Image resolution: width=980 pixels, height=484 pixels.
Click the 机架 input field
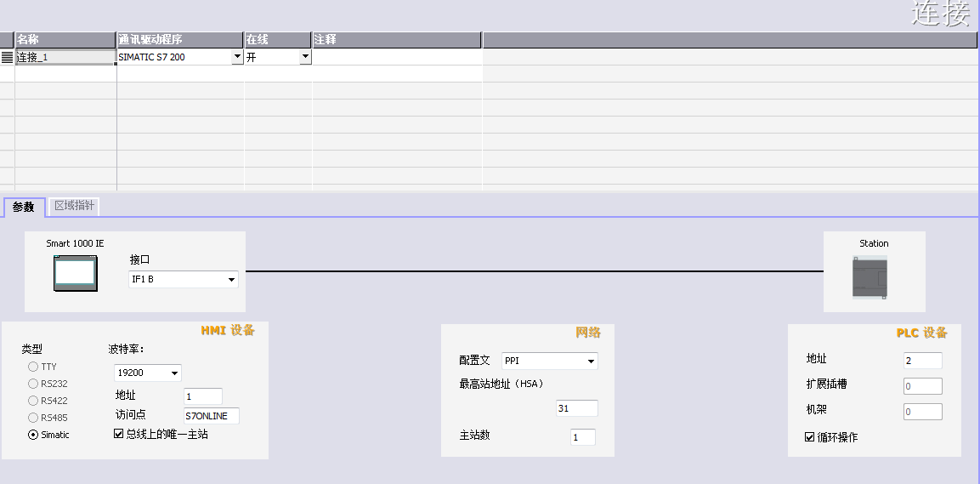pos(922,412)
